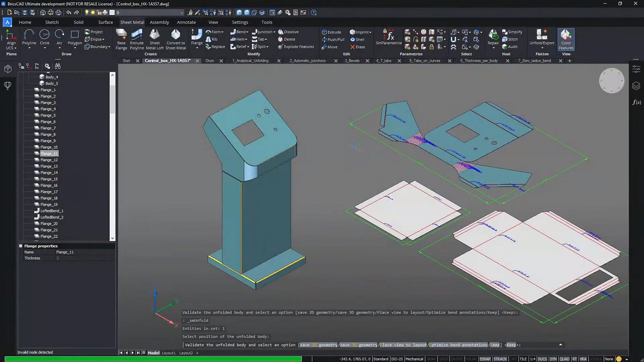The width and height of the screenshot is (644, 362).
Task: Toggle DYN input in status bar
Action: (x=553, y=359)
